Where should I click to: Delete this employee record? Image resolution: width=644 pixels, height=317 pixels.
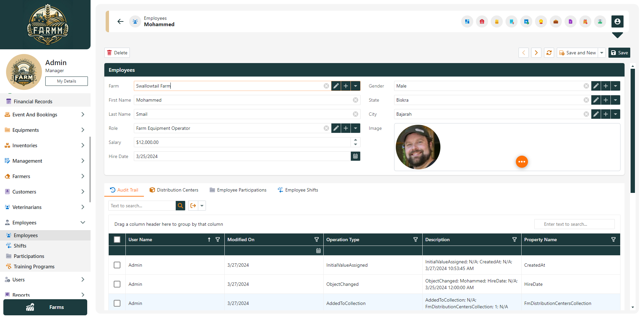(x=117, y=53)
